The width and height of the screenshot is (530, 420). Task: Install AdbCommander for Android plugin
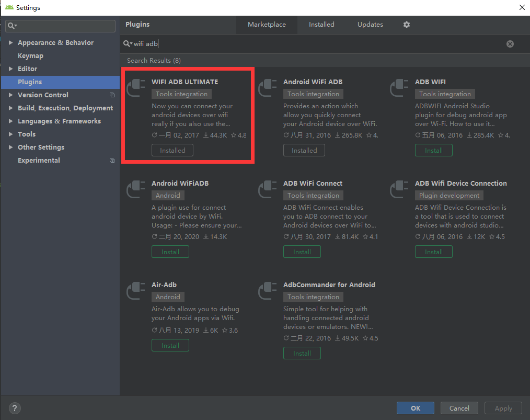[x=302, y=354]
